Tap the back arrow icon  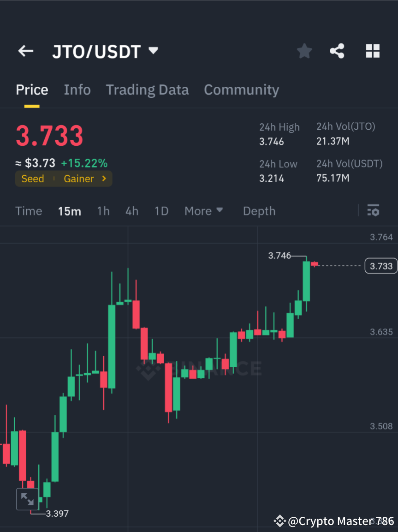25,51
